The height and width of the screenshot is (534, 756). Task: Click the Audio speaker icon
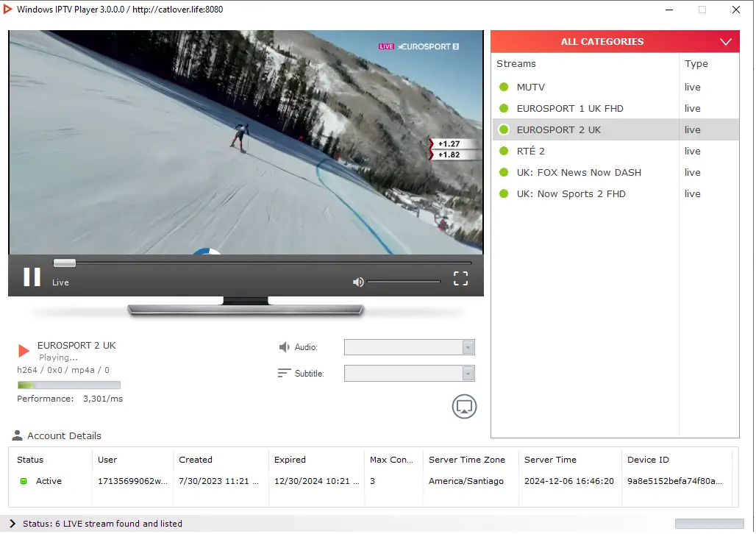point(284,347)
